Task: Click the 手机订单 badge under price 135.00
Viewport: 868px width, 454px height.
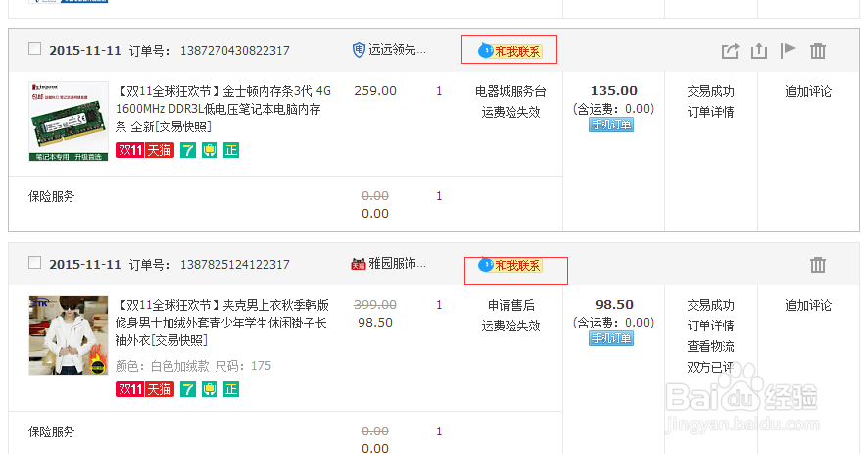Action: (x=611, y=125)
